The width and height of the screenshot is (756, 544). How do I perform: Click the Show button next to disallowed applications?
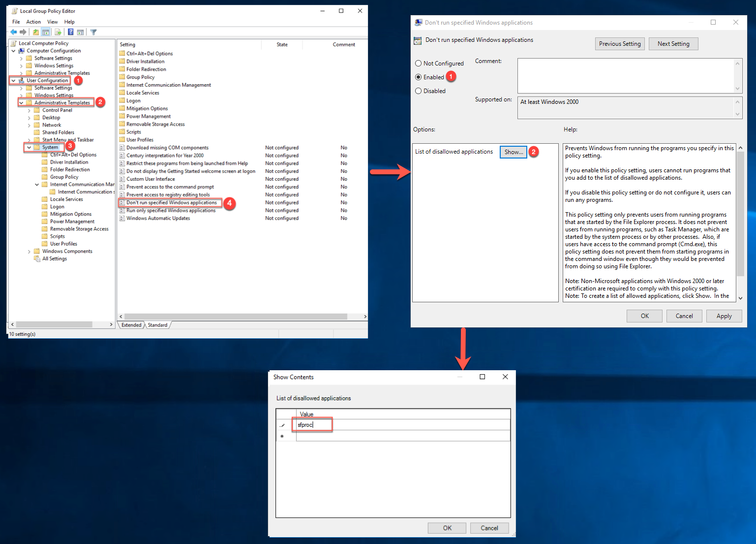513,152
